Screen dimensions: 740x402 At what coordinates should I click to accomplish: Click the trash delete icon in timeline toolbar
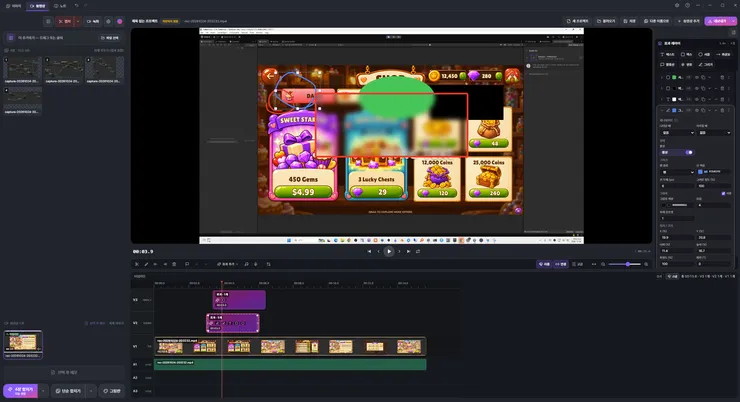tap(174, 264)
